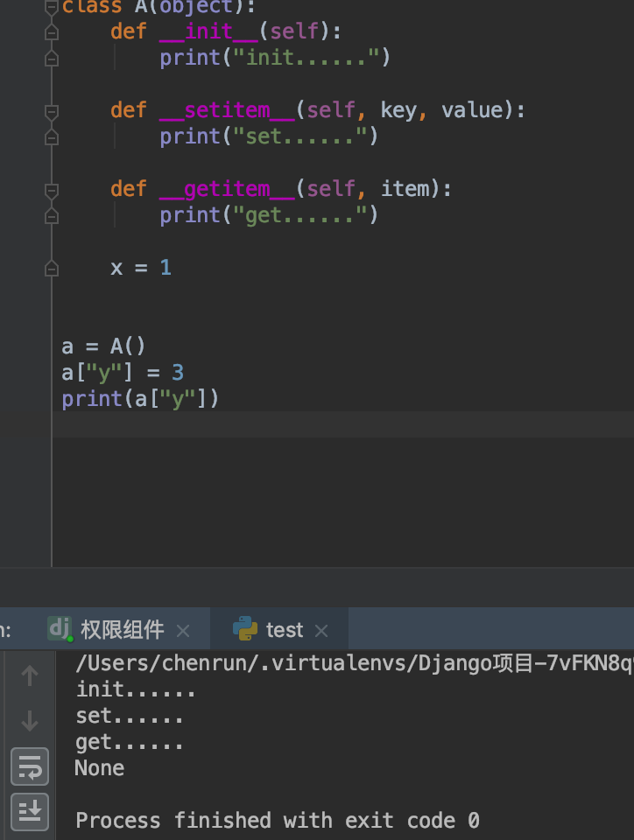This screenshot has height=840, width=634.
Task: Collapse the __setitem__ method fold marker
Action: (52, 111)
